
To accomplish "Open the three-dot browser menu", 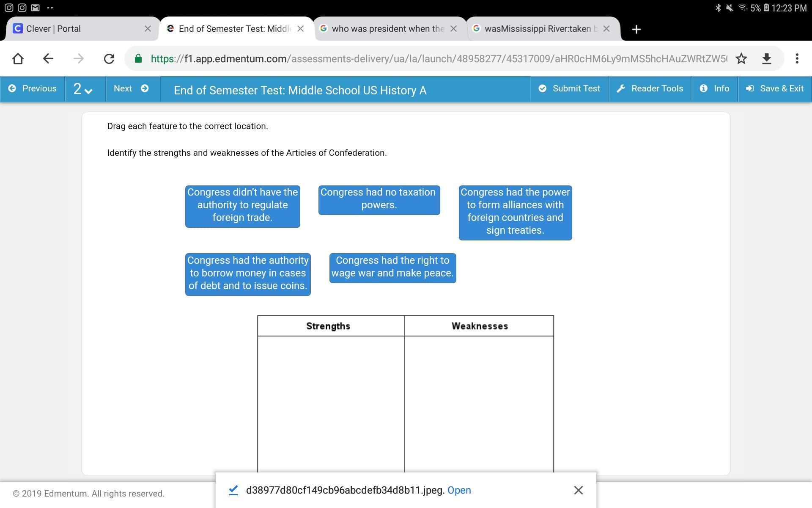I will tap(797, 59).
